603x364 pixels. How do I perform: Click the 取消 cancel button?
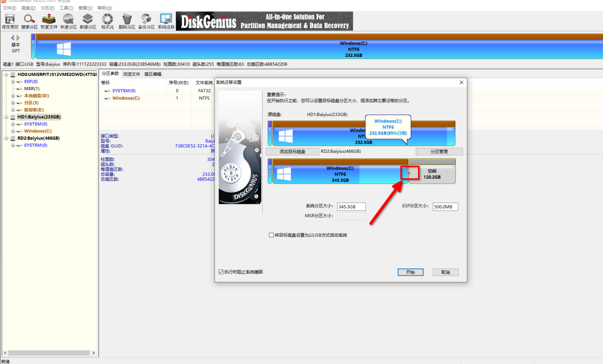point(445,272)
